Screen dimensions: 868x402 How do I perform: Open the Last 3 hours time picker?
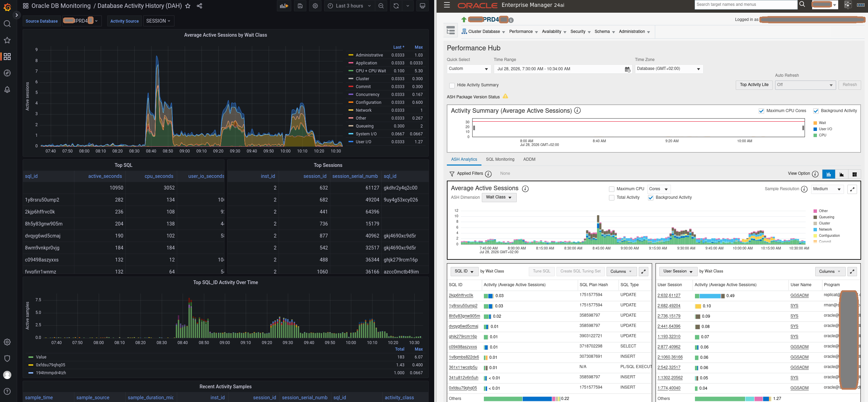[x=349, y=6]
